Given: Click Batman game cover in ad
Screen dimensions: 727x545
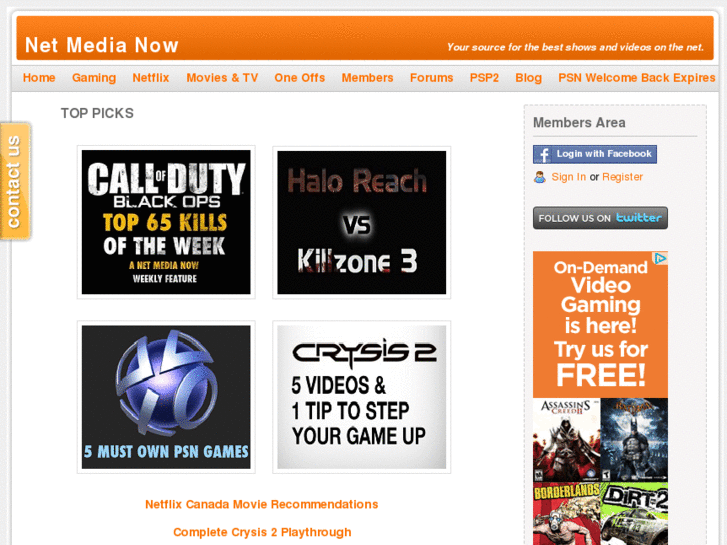Looking at the screenshot, I should click(x=634, y=440).
